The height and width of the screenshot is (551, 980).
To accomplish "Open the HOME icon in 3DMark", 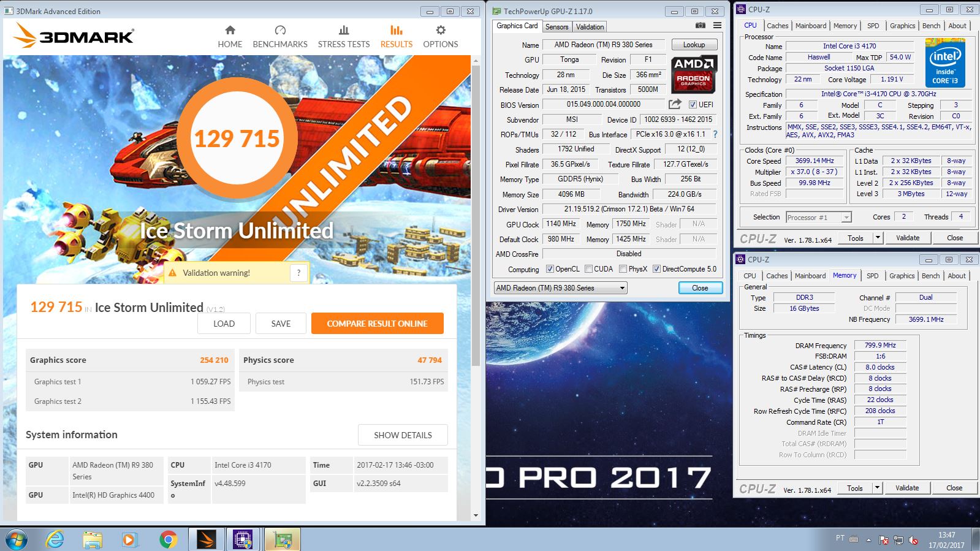I will point(230,30).
